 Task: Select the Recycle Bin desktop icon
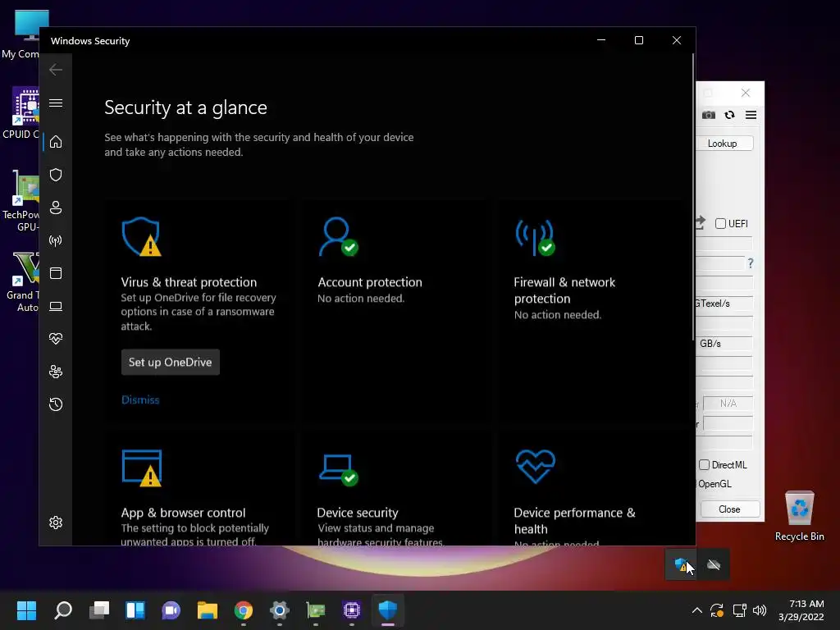click(799, 516)
